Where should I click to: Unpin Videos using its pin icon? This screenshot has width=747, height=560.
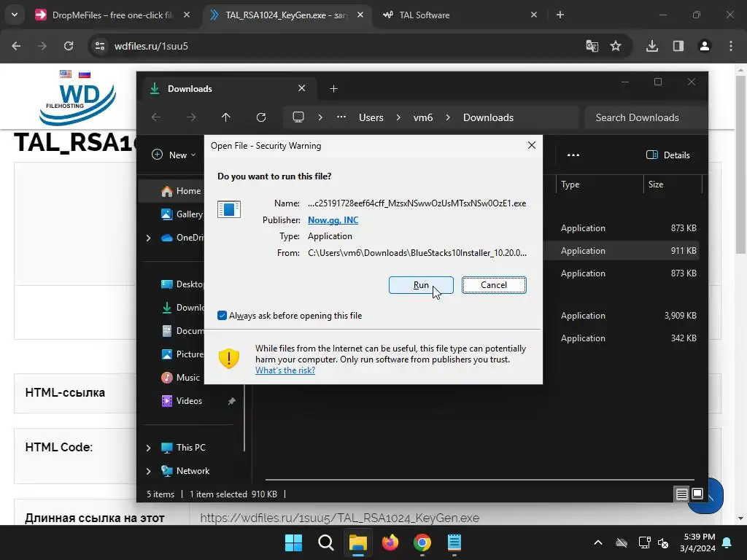(231, 401)
